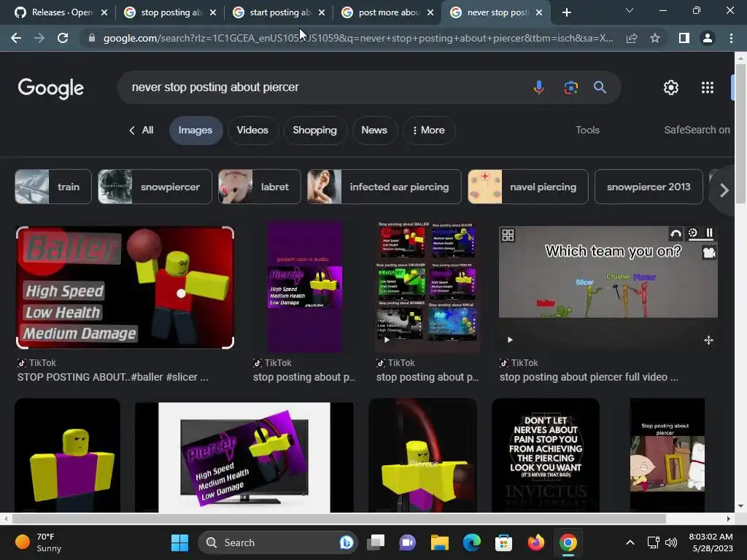Open Task View on the taskbar

(x=376, y=542)
